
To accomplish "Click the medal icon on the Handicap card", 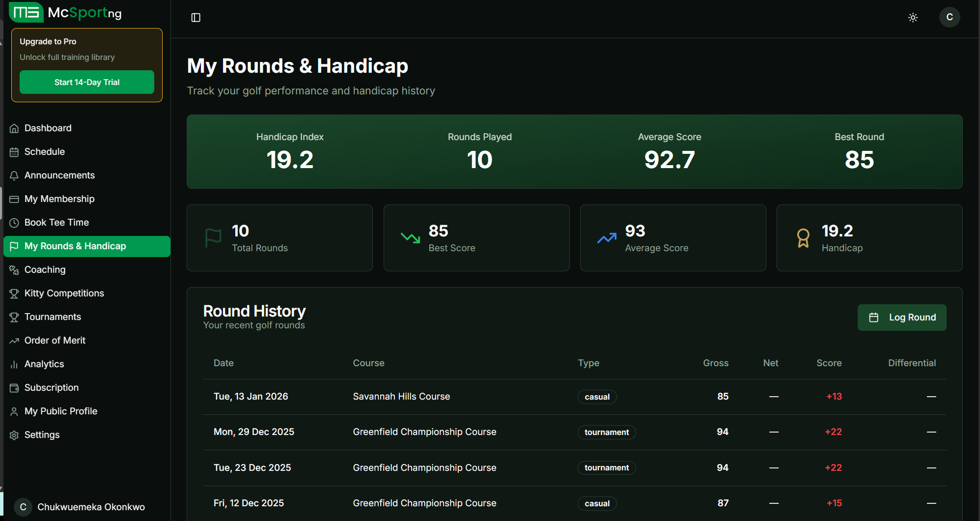I will pyautogui.click(x=803, y=238).
